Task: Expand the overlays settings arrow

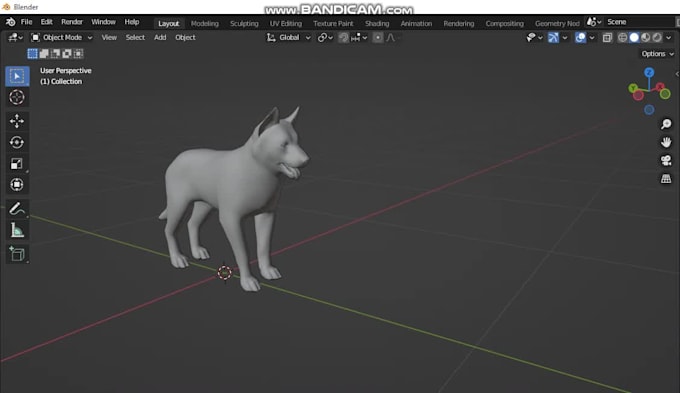Action: click(x=592, y=38)
